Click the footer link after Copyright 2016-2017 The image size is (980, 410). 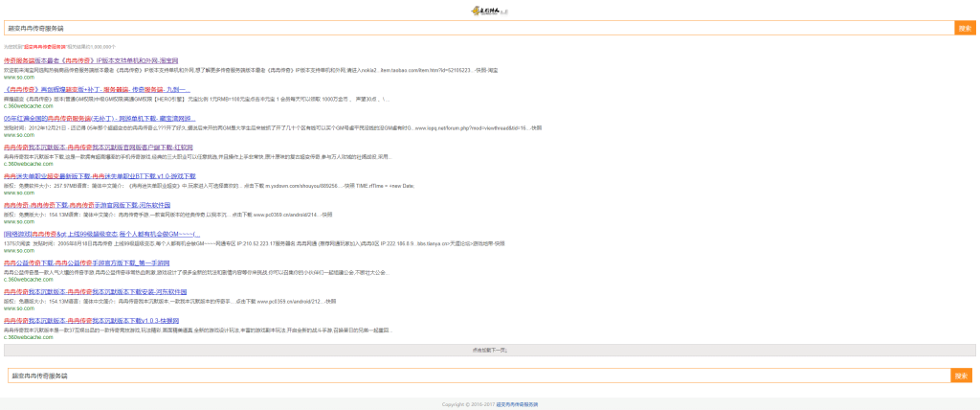click(x=517, y=404)
